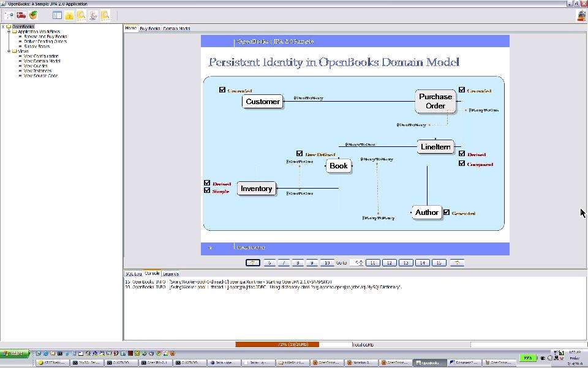Check the Generated checkbox next to Customer
Viewport: 588px width, 368px height.
(x=222, y=89)
